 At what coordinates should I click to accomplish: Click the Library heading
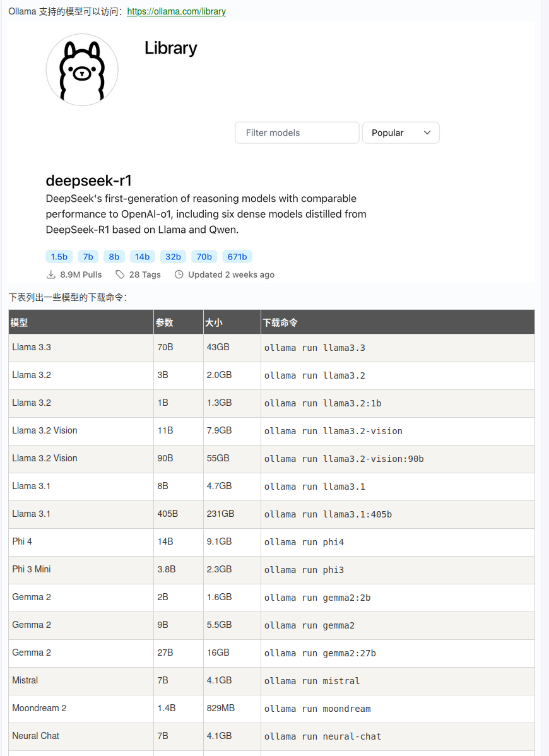170,48
